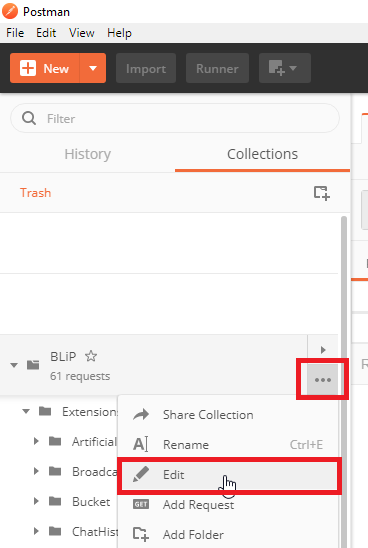368x548 pixels.
Task: Open the View menu
Action: [82, 33]
